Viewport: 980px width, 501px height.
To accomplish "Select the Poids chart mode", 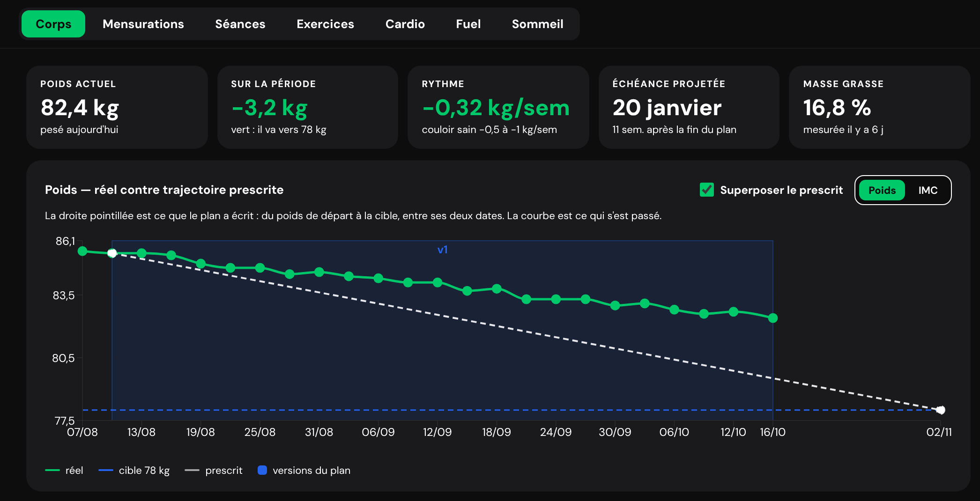I will tap(882, 190).
